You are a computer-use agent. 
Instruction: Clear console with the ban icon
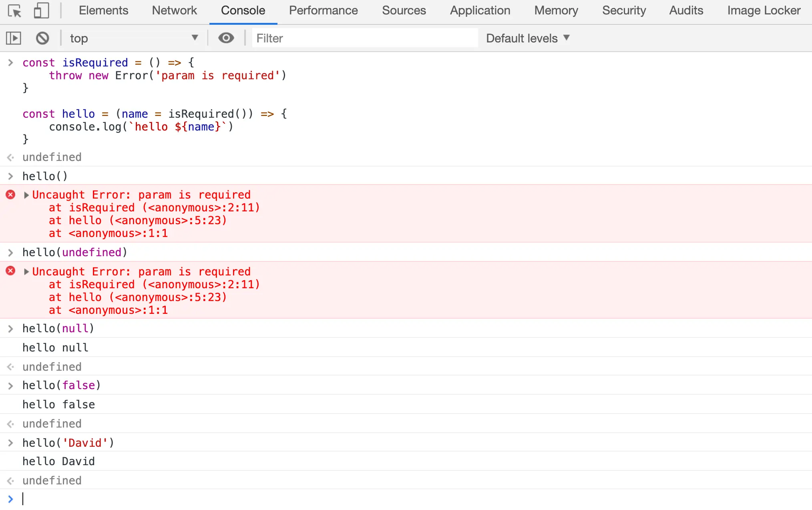point(42,38)
